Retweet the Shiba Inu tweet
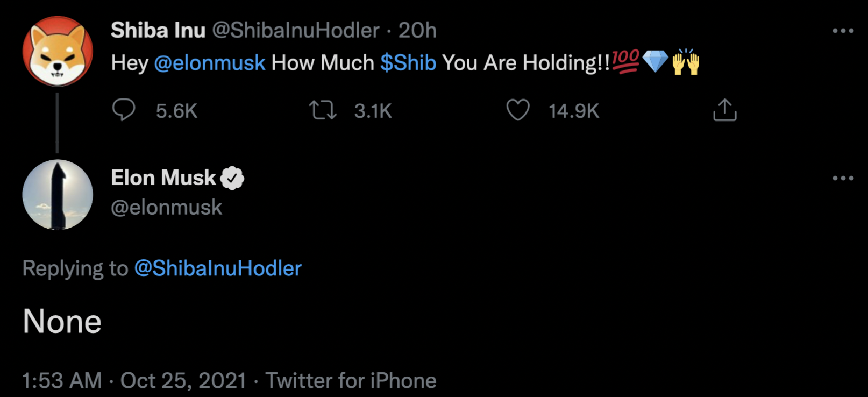Screen dimensions: 868x397 click(x=323, y=110)
